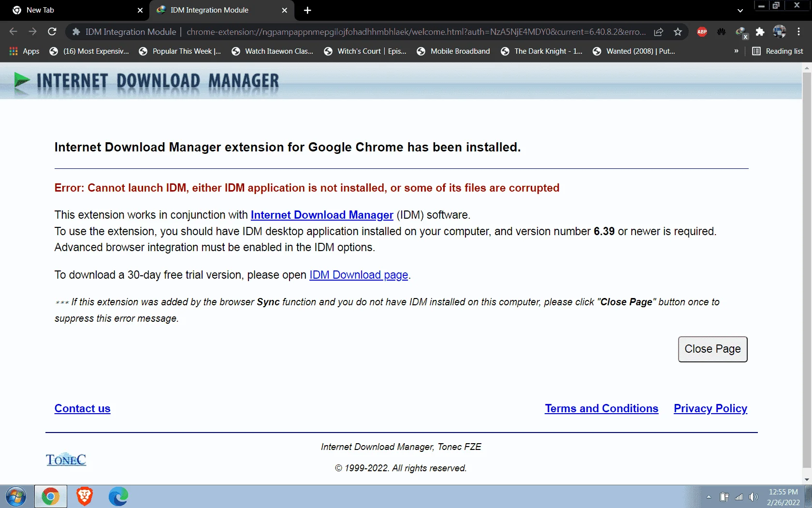Click the battery power tray icon
The width and height of the screenshot is (812, 508).
[x=724, y=497]
